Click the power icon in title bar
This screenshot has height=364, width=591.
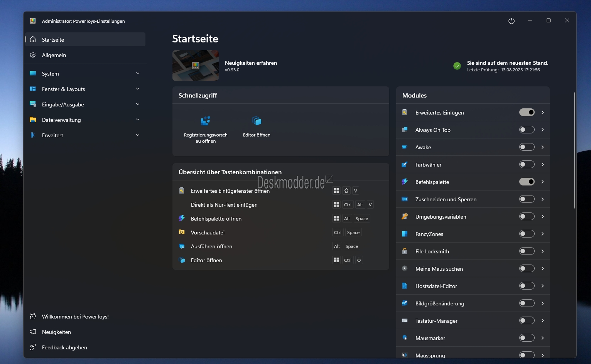[512, 21]
